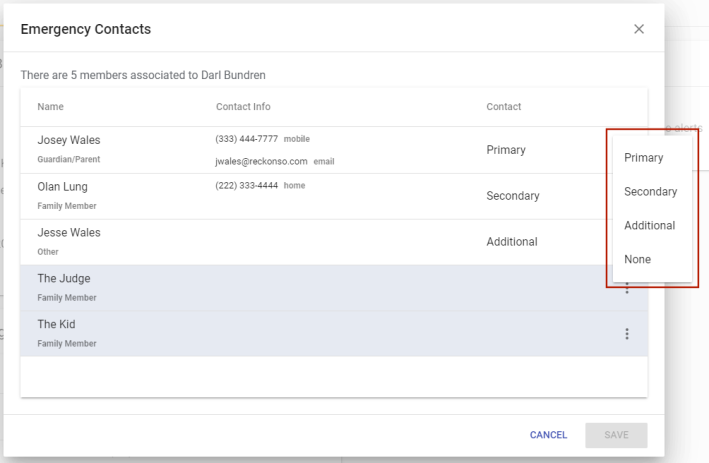Select Primary in the contact type menu
The height and width of the screenshot is (463, 709).
pyautogui.click(x=643, y=157)
